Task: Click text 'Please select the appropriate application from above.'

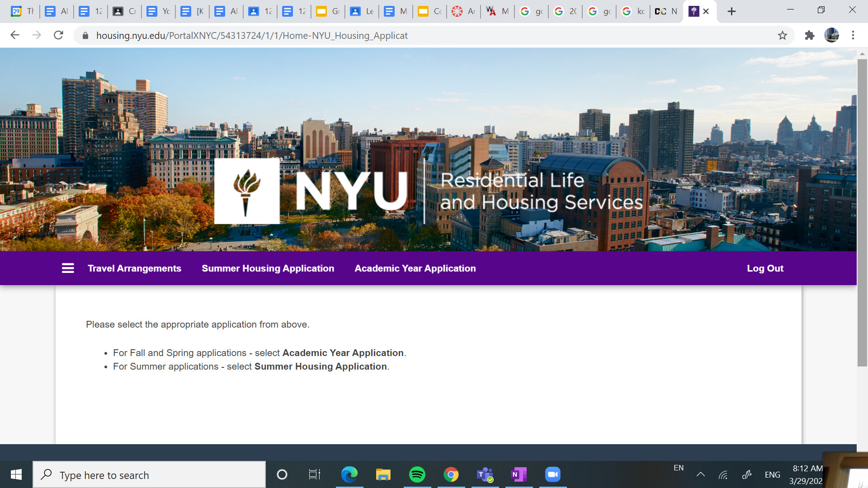Action: [198, 324]
